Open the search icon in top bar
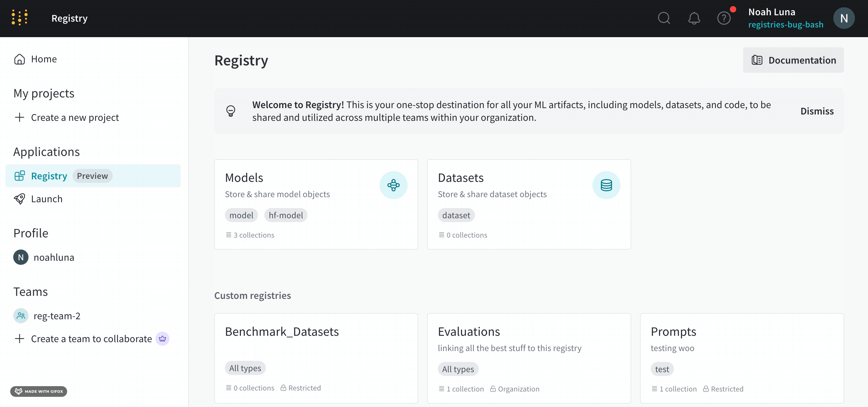This screenshot has width=868, height=407. [x=664, y=18]
